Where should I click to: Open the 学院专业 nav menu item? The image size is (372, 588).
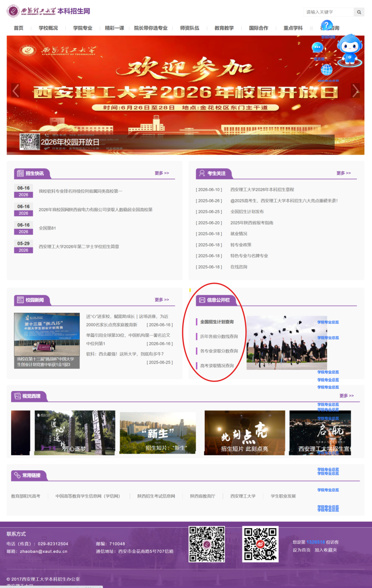[x=83, y=28]
